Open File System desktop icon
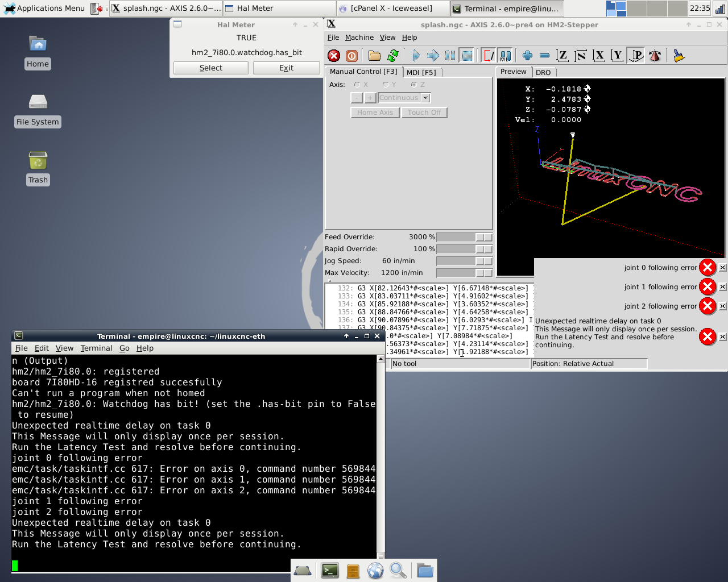 38,110
